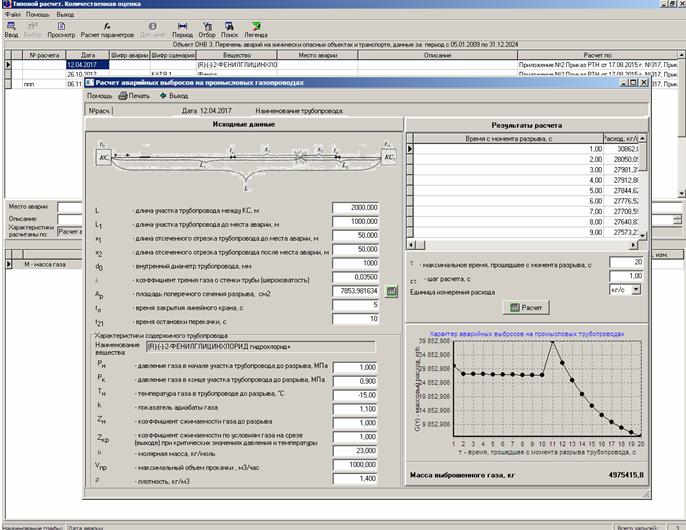Show the Легенда from the toolbar
The height and width of the screenshot is (530, 686).
[257, 27]
